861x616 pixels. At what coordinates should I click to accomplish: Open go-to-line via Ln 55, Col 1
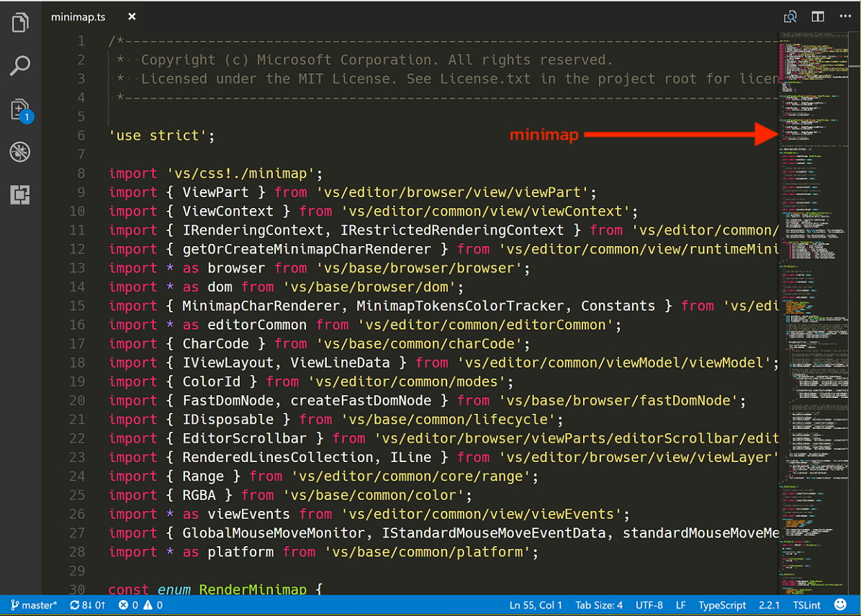tap(536, 604)
